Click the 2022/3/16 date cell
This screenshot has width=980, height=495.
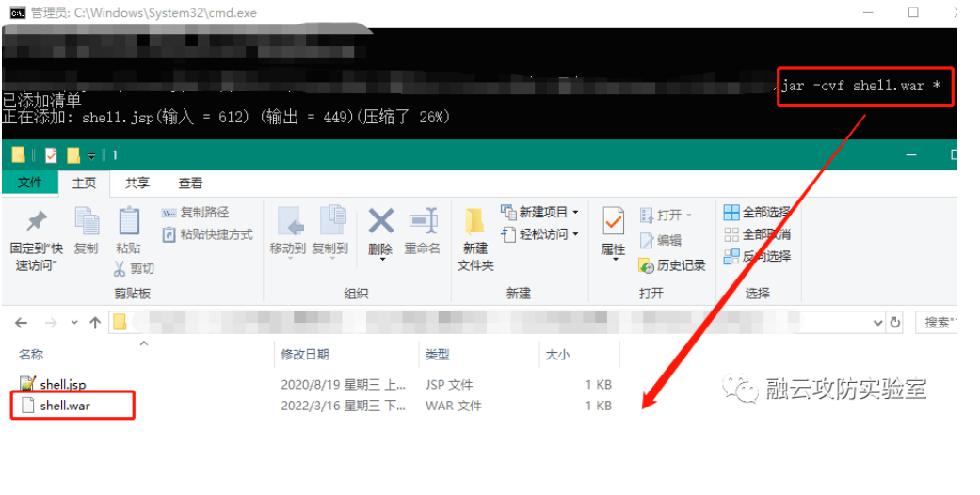tap(343, 406)
